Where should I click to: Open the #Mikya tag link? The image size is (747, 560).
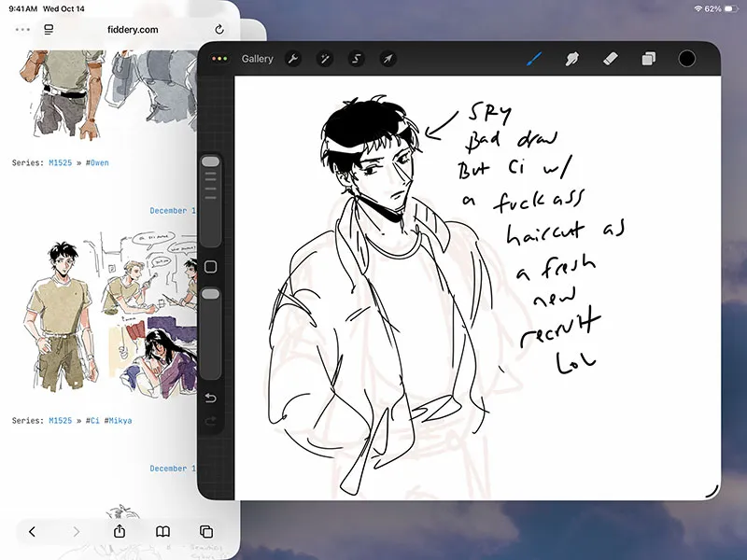click(119, 421)
